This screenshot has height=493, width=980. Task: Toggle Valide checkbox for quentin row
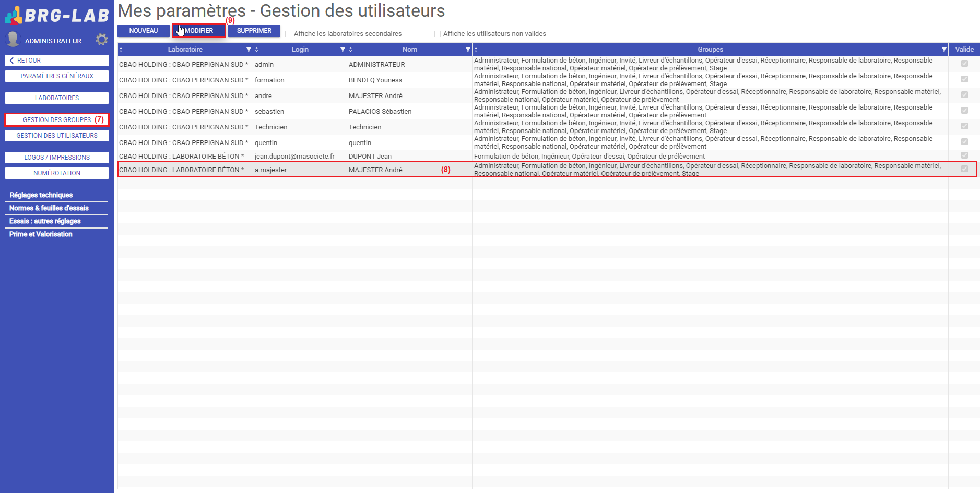click(964, 142)
